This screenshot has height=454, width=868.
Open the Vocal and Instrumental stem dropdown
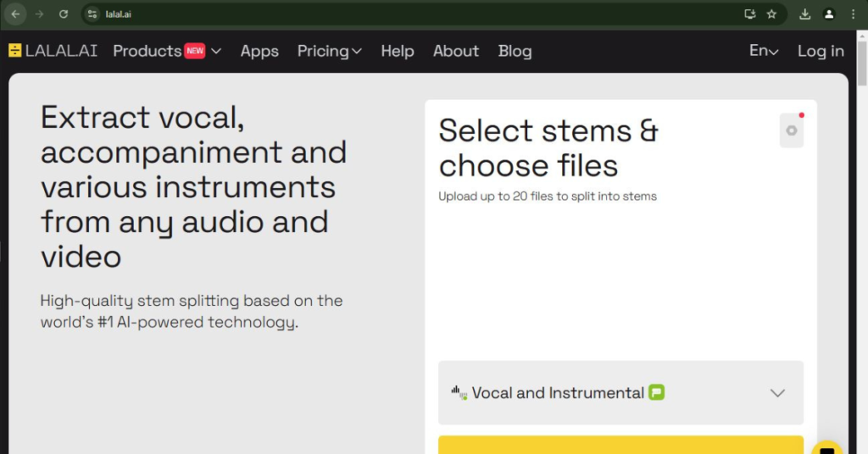click(x=620, y=393)
